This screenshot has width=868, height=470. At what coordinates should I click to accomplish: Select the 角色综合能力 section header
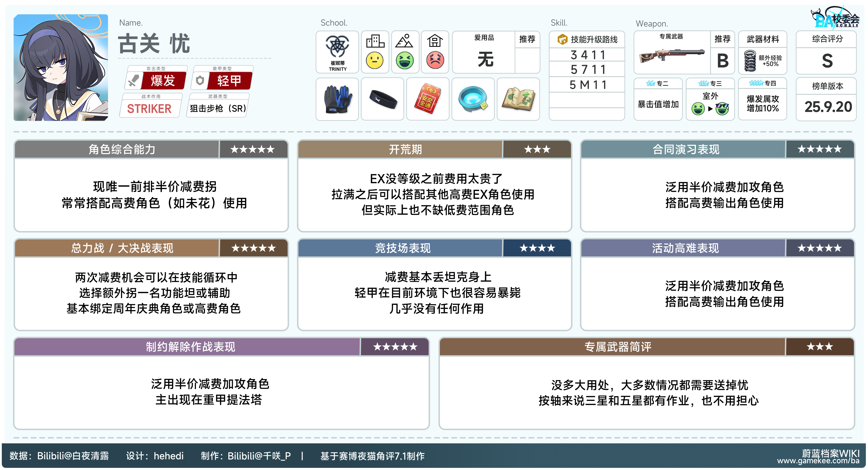[x=122, y=149]
